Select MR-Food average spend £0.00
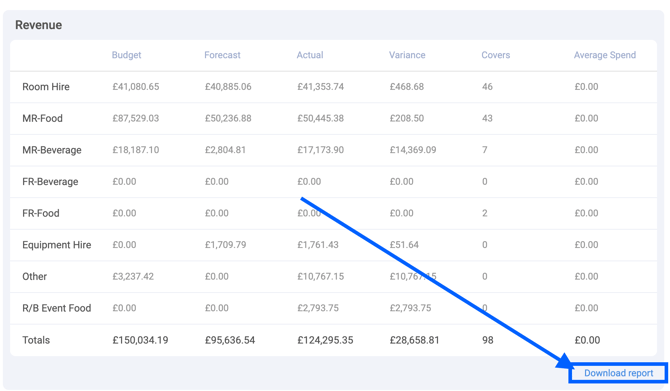The image size is (670, 391). (586, 118)
